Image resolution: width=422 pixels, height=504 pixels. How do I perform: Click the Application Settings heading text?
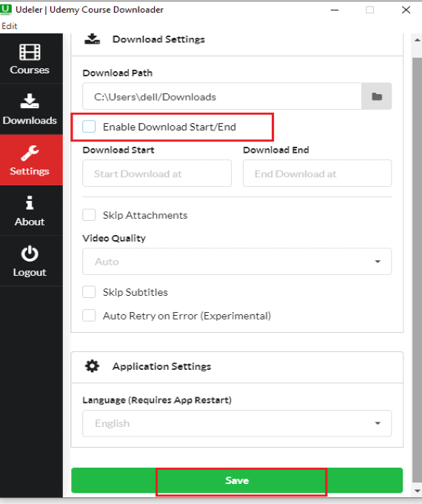pos(161,366)
